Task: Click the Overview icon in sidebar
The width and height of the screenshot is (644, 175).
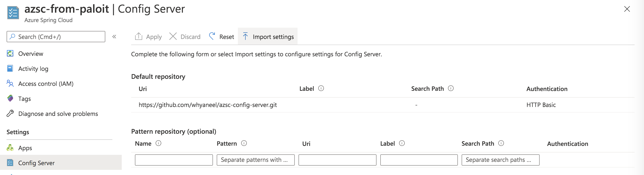Action: [10, 53]
